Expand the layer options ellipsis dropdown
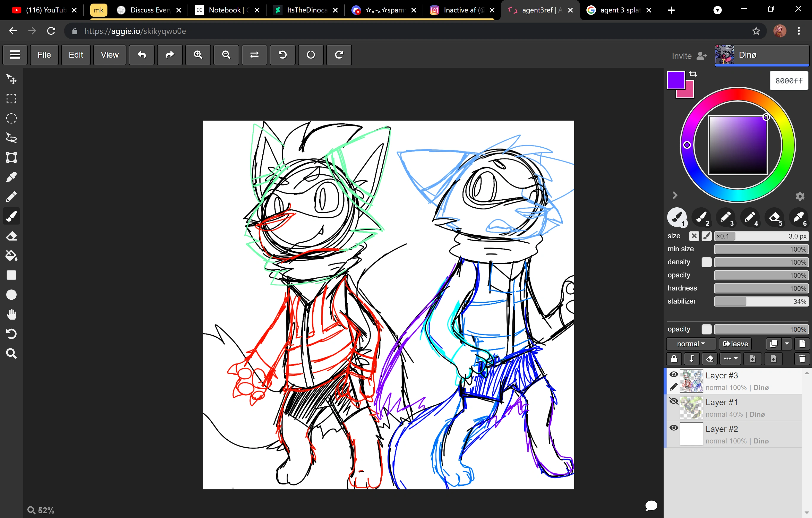This screenshot has height=518, width=812. coord(730,359)
